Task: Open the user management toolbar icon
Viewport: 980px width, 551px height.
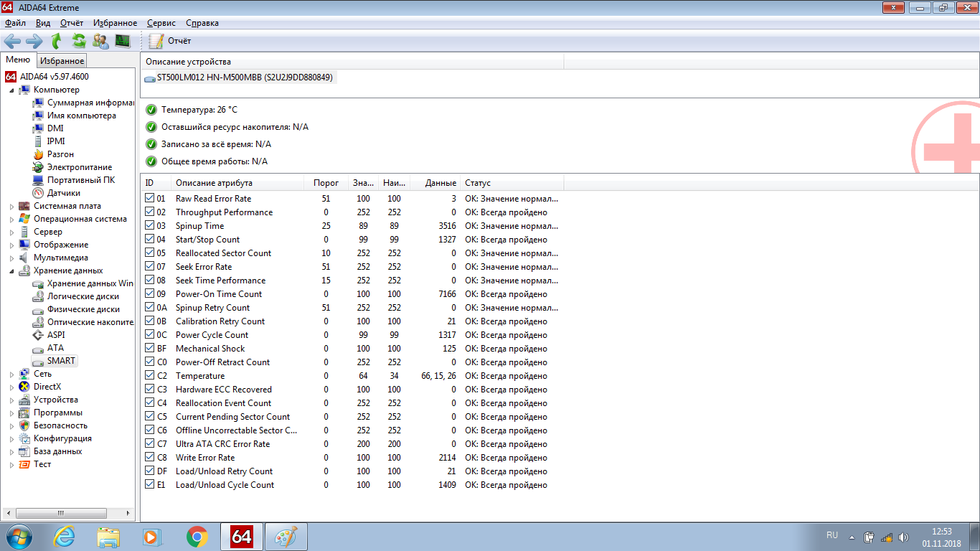Action: click(101, 41)
